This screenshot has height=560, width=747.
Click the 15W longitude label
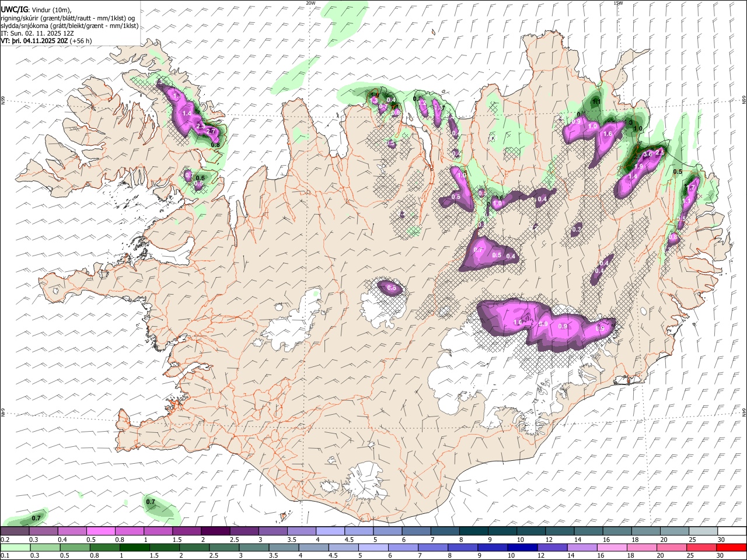(x=618, y=3)
